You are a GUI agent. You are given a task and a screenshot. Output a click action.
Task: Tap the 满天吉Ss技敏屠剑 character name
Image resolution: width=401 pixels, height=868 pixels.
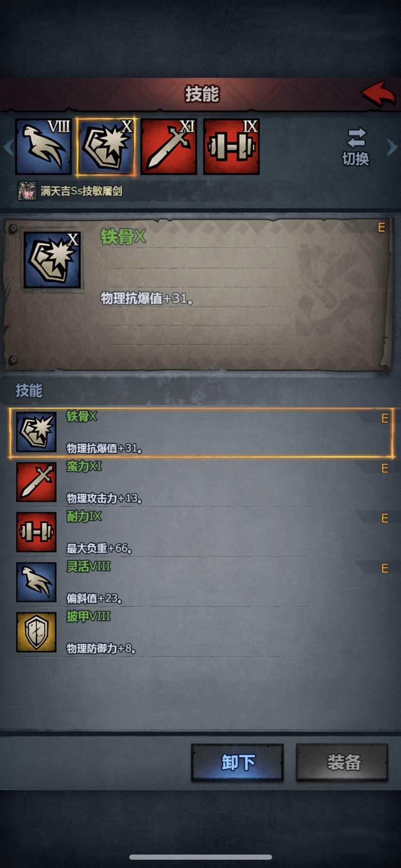pyautogui.click(x=81, y=191)
